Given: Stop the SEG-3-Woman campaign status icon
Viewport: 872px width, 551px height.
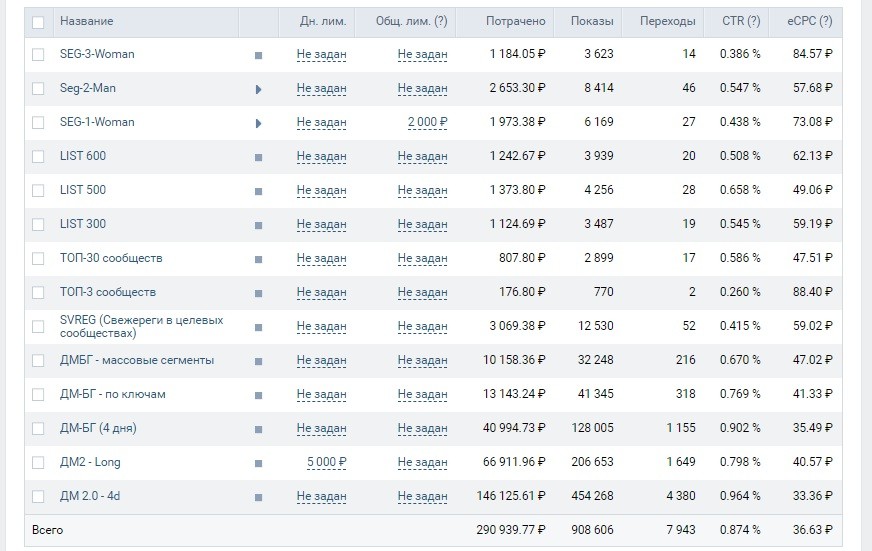Looking at the screenshot, I should coord(258,55).
